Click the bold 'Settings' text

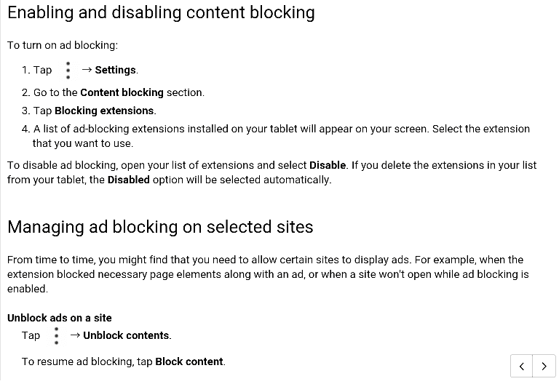point(116,71)
